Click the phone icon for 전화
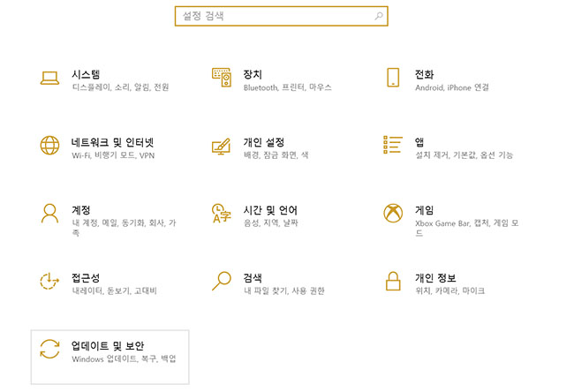 [x=394, y=78]
